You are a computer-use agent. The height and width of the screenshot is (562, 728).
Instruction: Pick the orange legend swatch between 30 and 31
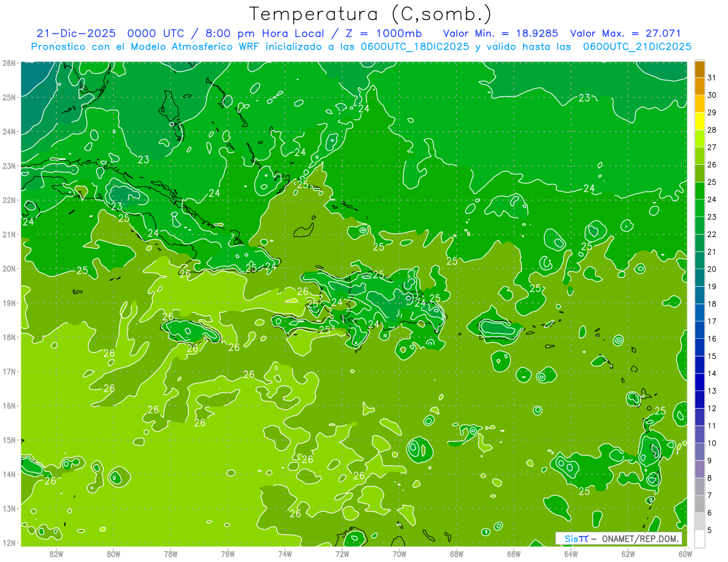click(699, 87)
